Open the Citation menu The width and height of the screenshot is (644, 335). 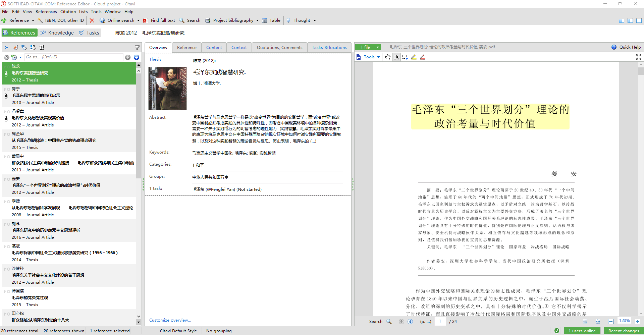[68, 11]
